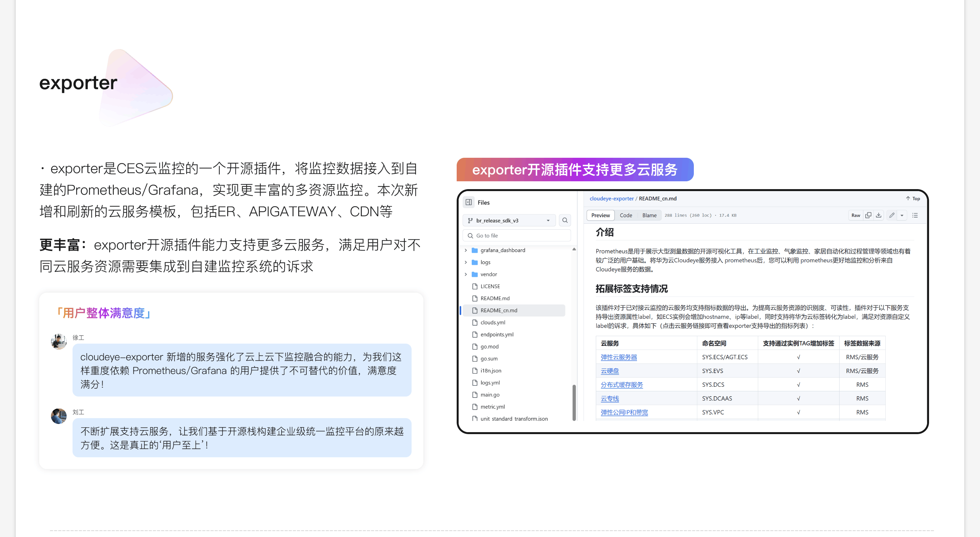Switch to the Code tab
This screenshot has width=980, height=537.
coord(626,215)
